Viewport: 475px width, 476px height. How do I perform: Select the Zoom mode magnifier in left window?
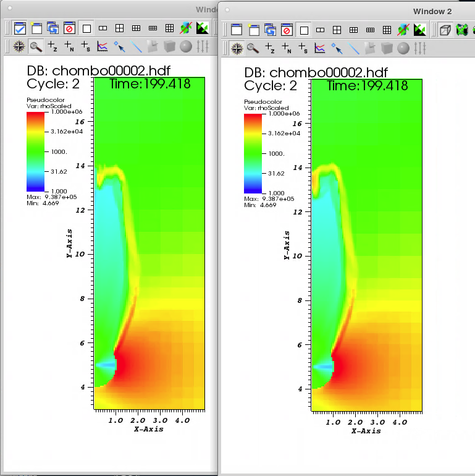pos(36,46)
